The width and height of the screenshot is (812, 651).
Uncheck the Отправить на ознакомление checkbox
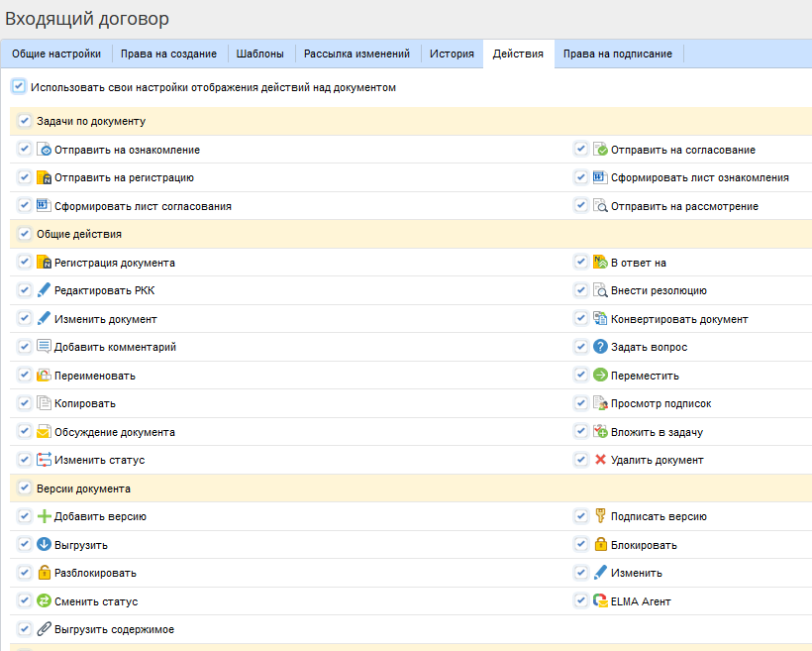tap(24, 150)
